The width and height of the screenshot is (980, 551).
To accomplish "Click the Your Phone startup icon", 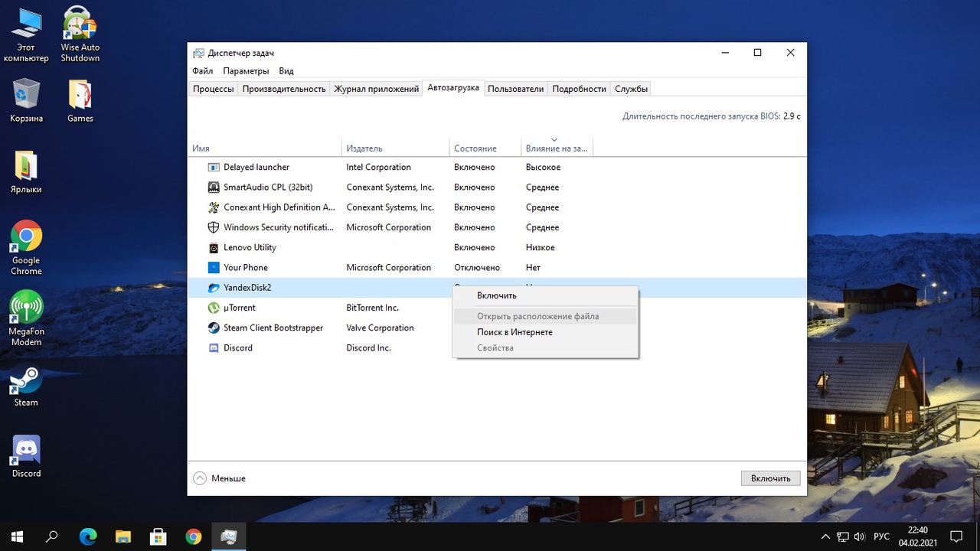I will (214, 267).
